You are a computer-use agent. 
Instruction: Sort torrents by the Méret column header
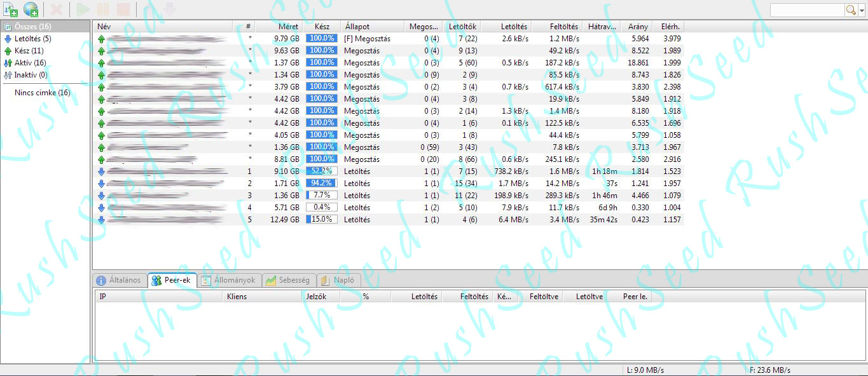[x=288, y=27]
